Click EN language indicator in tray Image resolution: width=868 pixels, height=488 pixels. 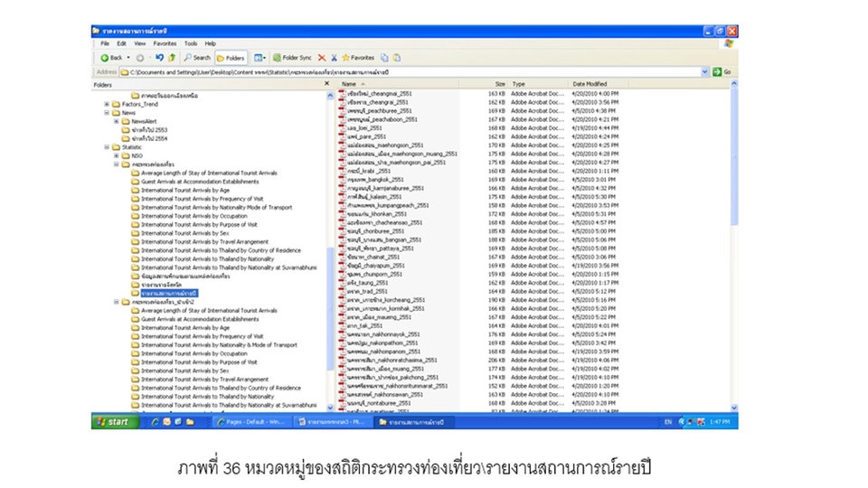coord(667,422)
